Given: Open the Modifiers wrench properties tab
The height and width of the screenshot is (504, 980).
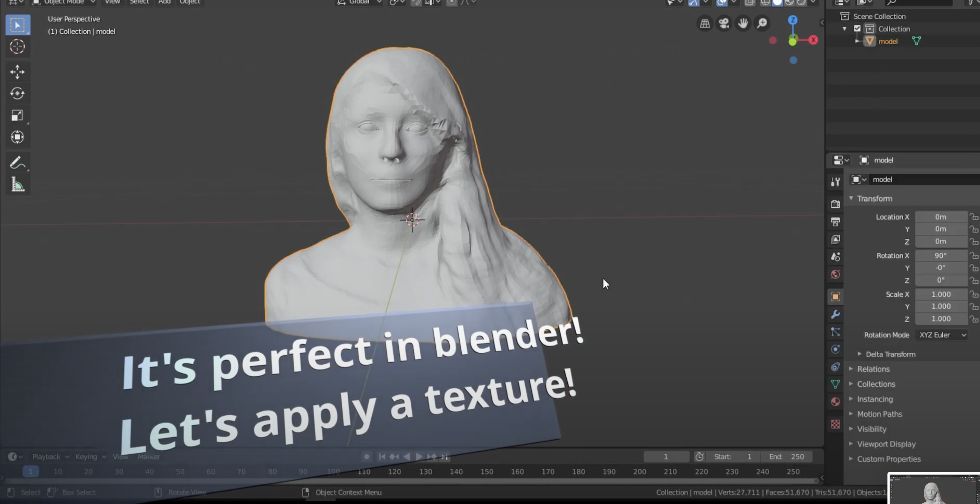Looking at the screenshot, I should (x=835, y=314).
